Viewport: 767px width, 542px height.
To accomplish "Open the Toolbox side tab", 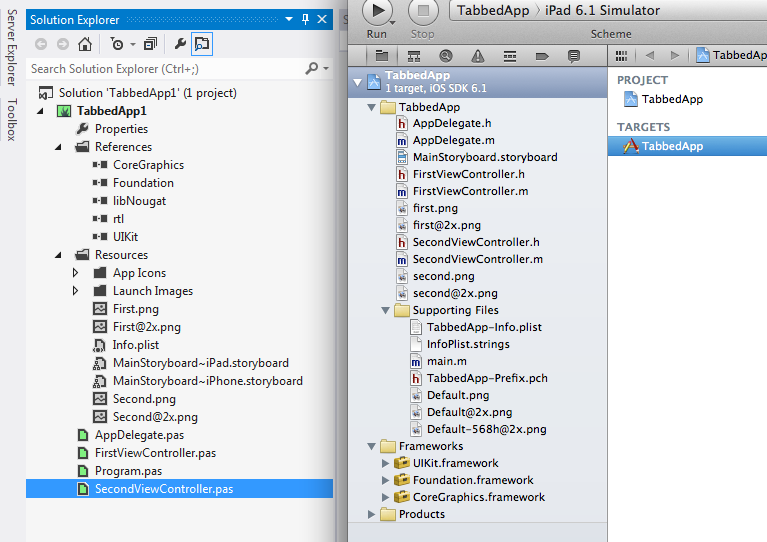I will point(12,120).
